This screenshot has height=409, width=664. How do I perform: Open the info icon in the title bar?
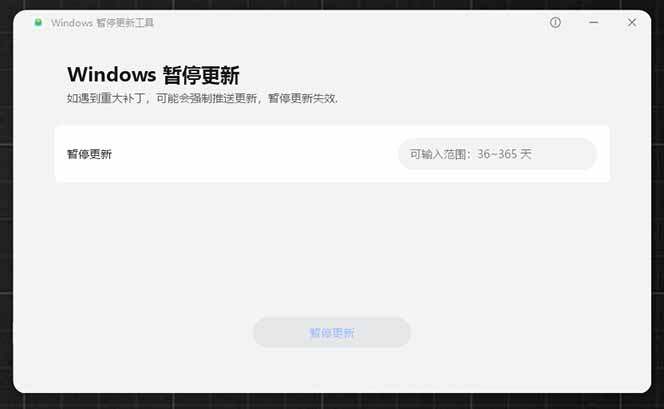pyautogui.click(x=555, y=22)
